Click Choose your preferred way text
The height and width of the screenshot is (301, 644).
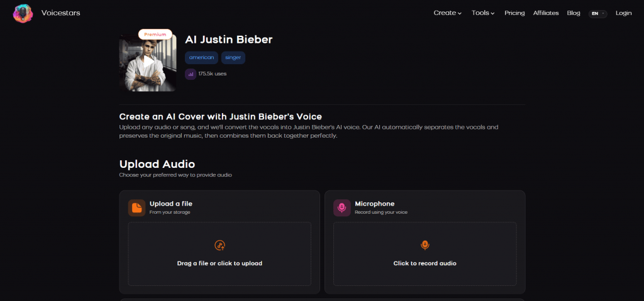176,175
